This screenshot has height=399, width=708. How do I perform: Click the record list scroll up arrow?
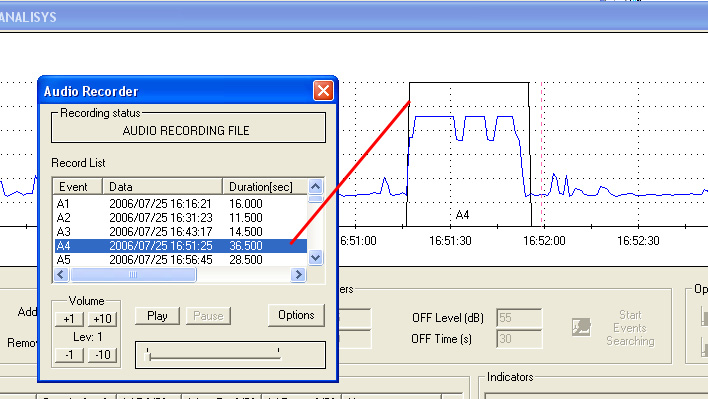tap(316, 186)
